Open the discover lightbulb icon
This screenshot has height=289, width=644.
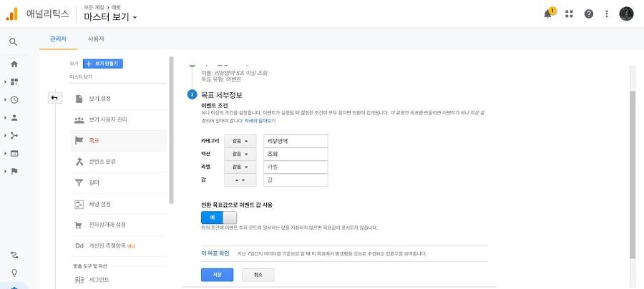[14, 273]
